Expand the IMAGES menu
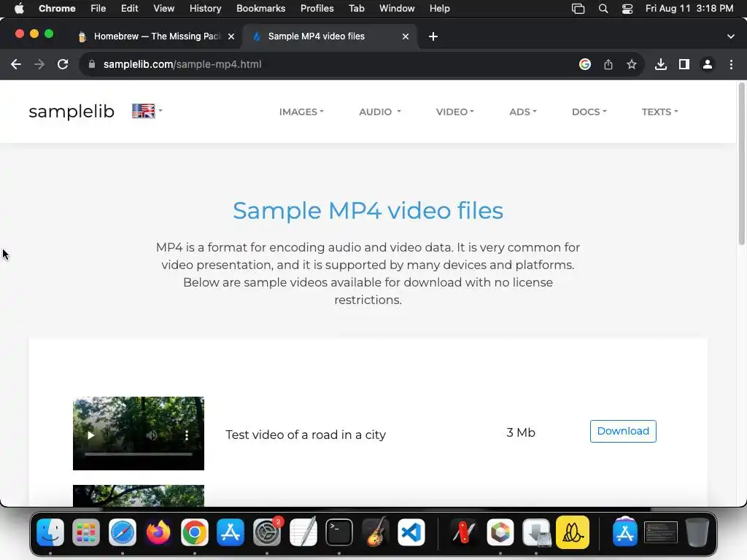The height and width of the screenshot is (560, 747). pyautogui.click(x=301, y=112)
